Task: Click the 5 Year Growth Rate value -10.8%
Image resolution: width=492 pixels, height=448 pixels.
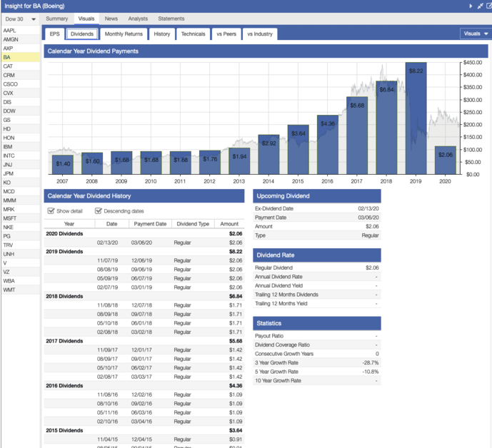Action: [371, 372]
